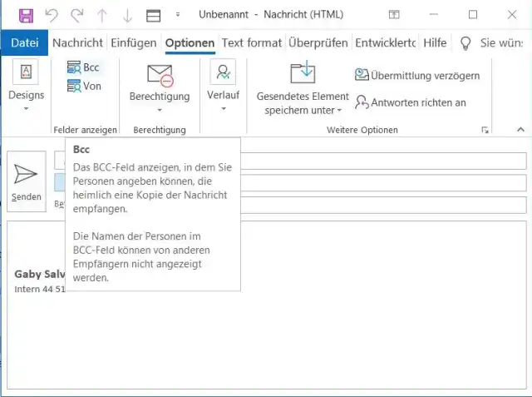This screenshot has width=532, height=397.
Task: Click the second recipient input field
Action: pos(383,183)
